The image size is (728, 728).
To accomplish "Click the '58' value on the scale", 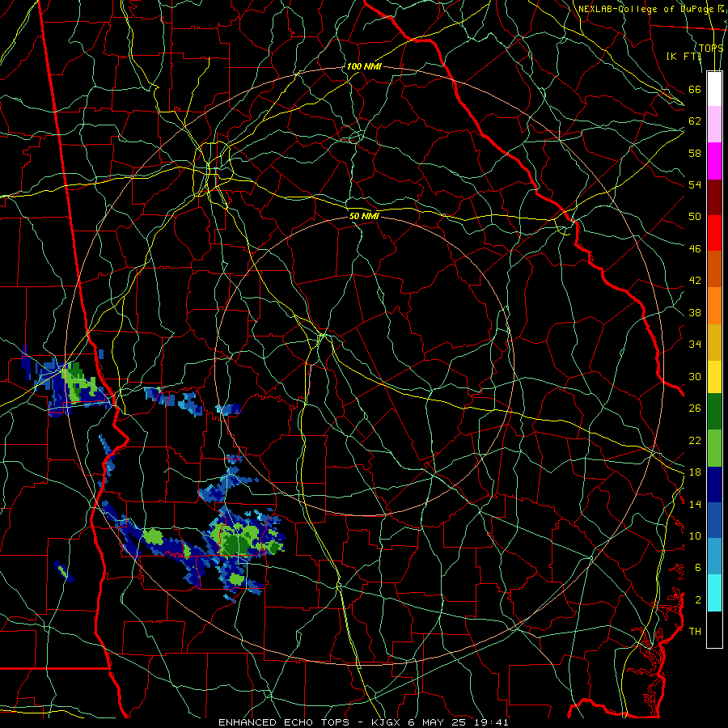I will coord(695,153).
